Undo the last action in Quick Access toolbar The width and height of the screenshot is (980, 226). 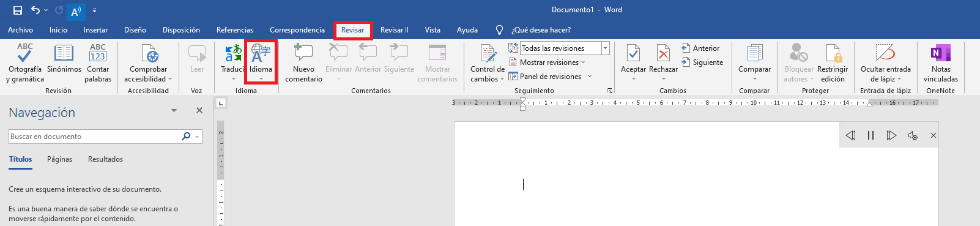pyautogui.click(x=35, y=10)
